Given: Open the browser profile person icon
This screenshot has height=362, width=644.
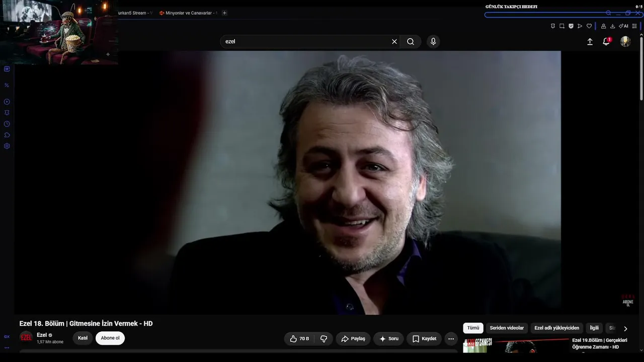Looking at the screenshot, I should pos(603,26).
